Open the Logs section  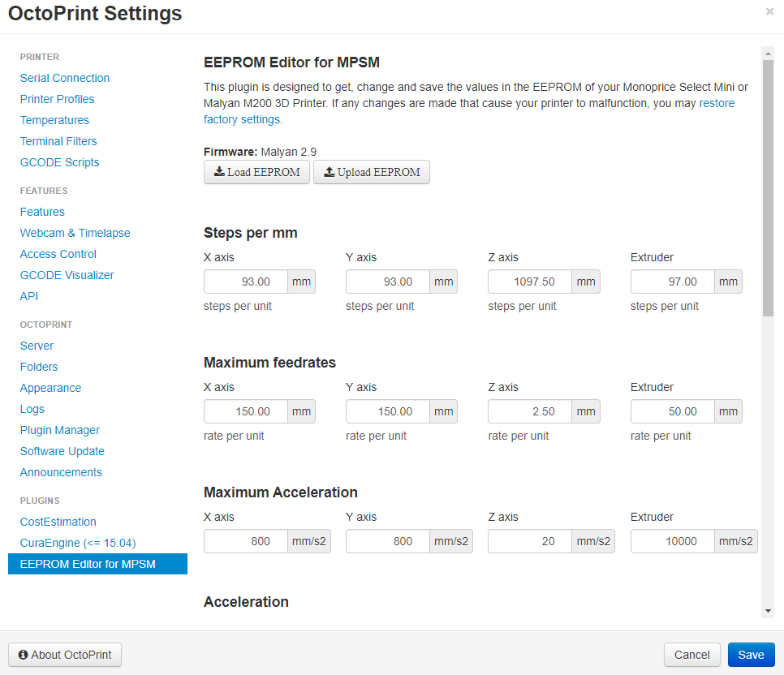(32, 409)
